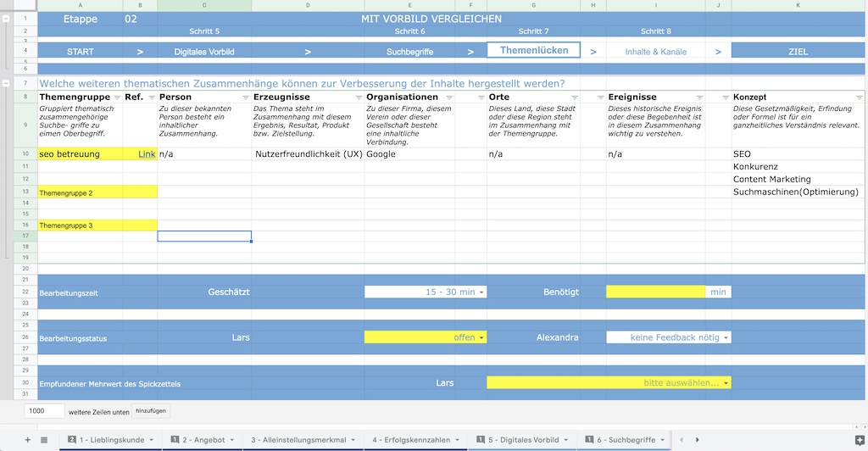Image resolution: width=868 pixels, height=451 pixels.
Task: Switch to 4 - Erfolgskennzahlen sheet tab
Action: (411, 440)
